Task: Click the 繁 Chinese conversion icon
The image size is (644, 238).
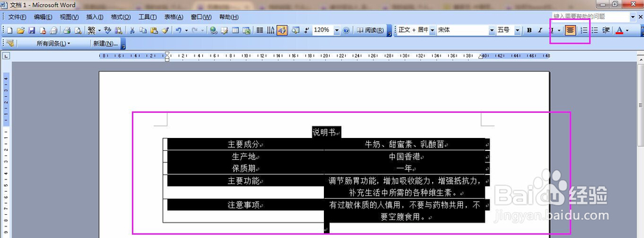Action: (x=91, y=30)
